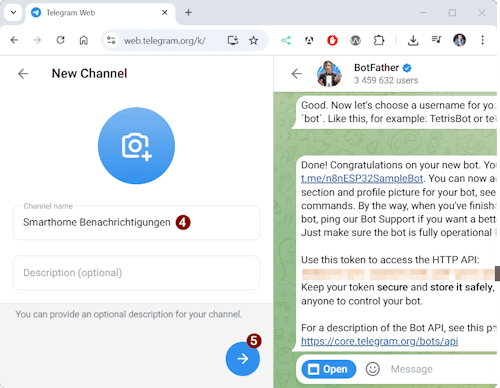Click the BotFather verified badge
500x388 pixels.
(407, 68)
